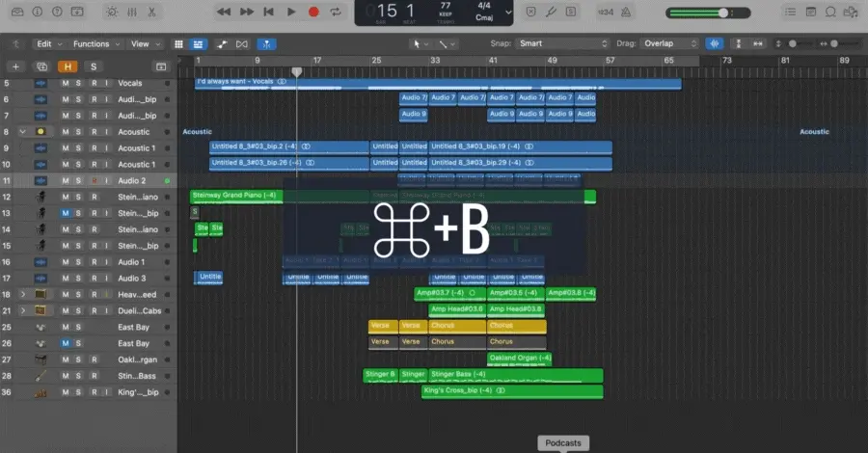Adjust the horizontal zoom slider
Image resolution: width=868 pixels, height=453 pixels.
coord(836,43)
